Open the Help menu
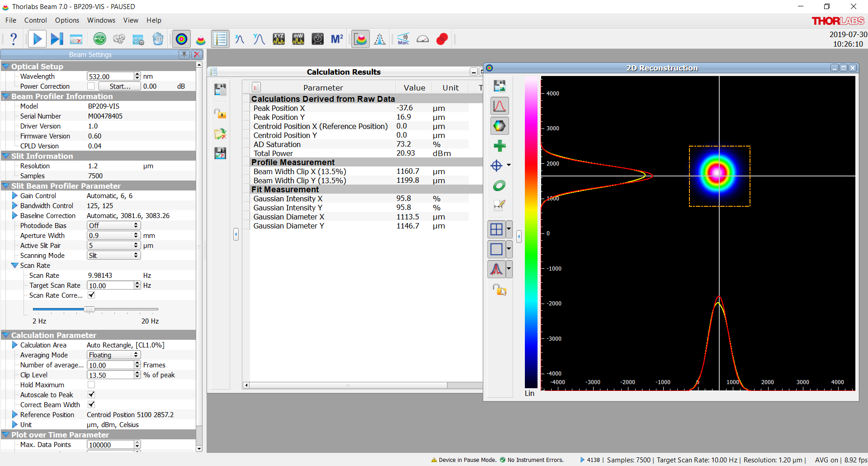 [x=154, y=20]
